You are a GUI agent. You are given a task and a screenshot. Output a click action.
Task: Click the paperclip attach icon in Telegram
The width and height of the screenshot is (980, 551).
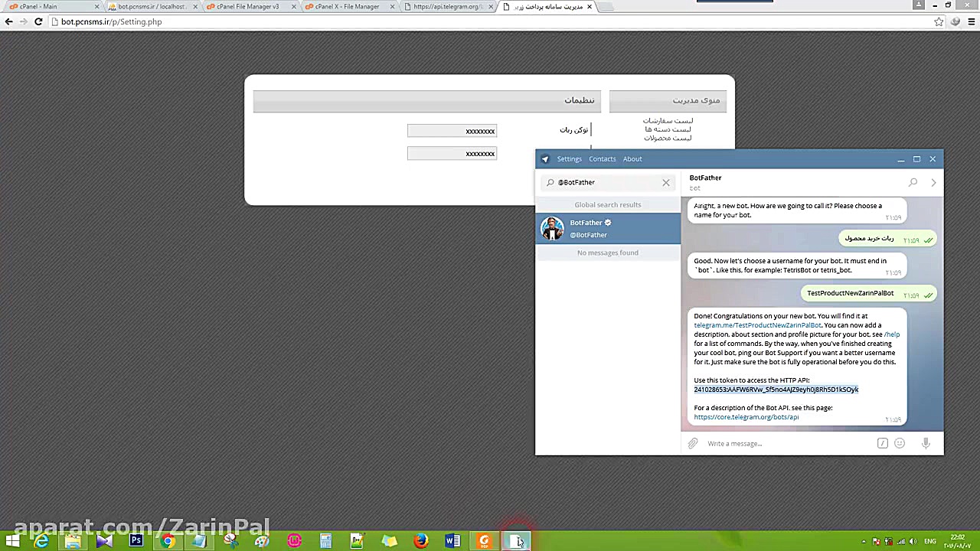(x=693, y=443)
